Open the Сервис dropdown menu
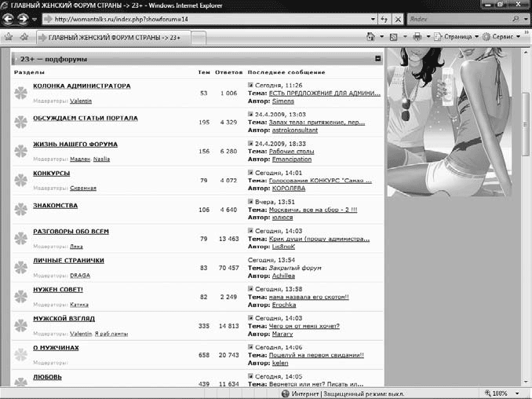The width and height of the screenshot is (532, 399). (x=501, y=37)
